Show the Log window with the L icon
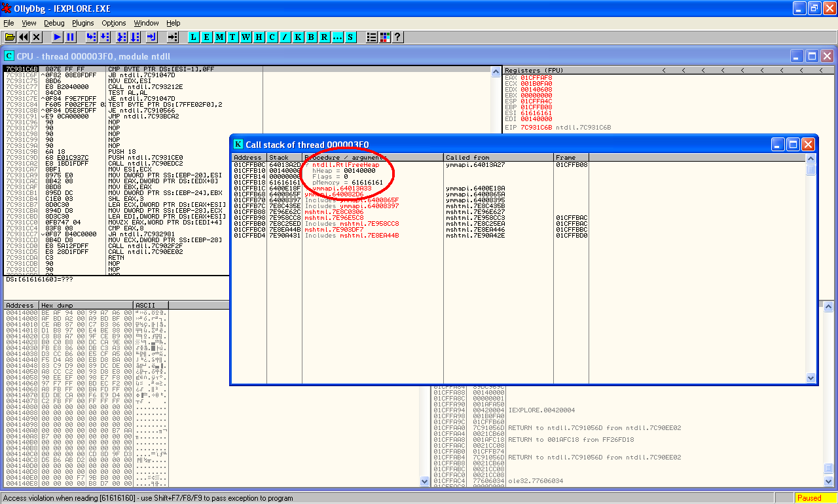This screenshot has height=504, width=838. [x=193, y=37]
